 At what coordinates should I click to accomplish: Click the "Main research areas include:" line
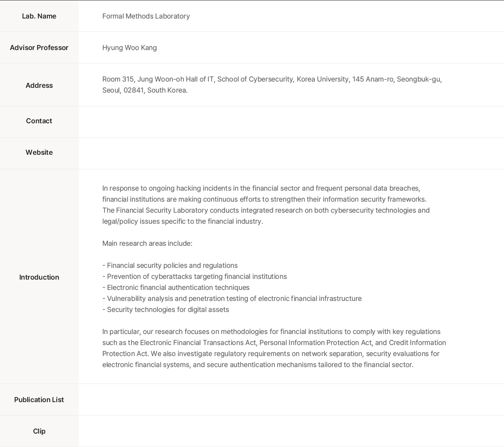pos(147,243)
